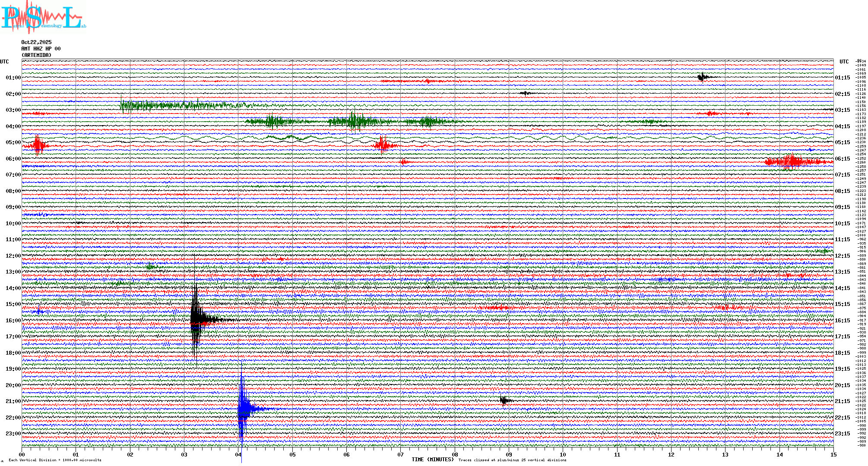Click the 23:00 hour label on left axis
Viewport: 868px width, 466px height.
tap(13, 434)
